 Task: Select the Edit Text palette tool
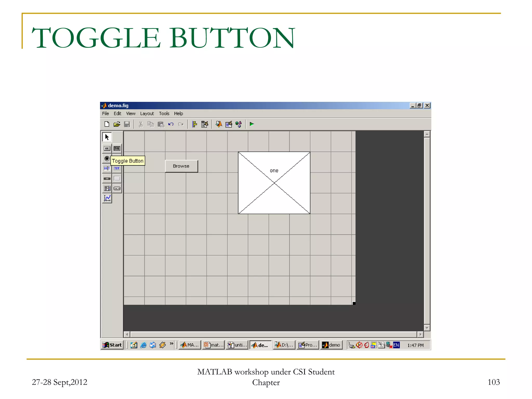(107, 168)
